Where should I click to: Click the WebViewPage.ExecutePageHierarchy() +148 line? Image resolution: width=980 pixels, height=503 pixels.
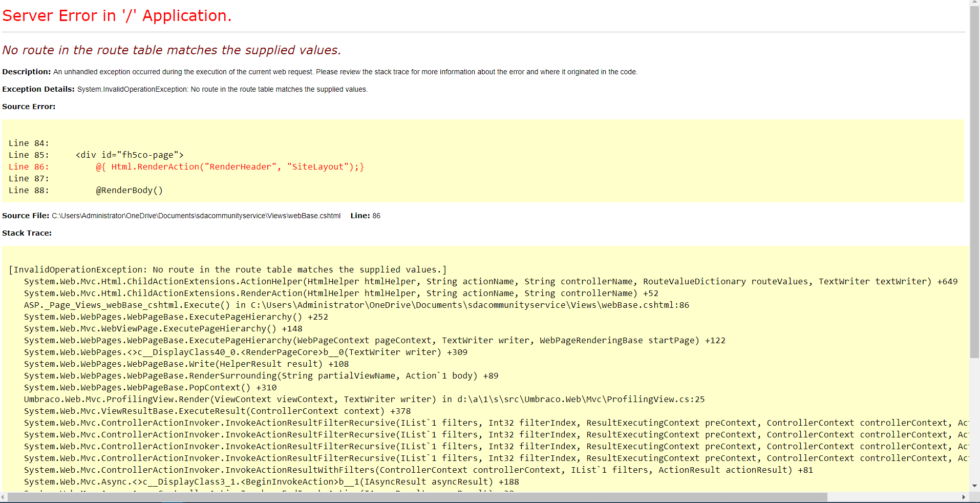[x=163, y=329]
